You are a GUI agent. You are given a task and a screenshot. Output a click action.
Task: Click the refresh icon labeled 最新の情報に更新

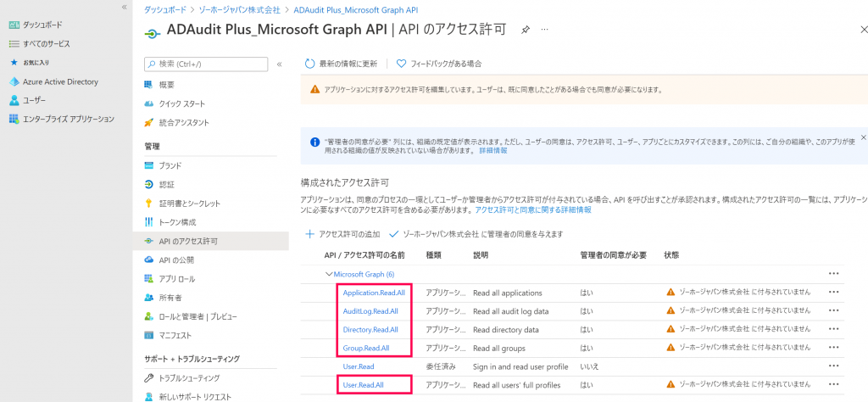(309, 64)
